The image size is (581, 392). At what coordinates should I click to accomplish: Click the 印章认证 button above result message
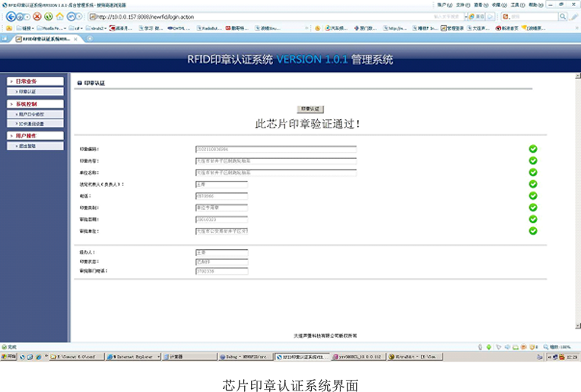(310, 109)
